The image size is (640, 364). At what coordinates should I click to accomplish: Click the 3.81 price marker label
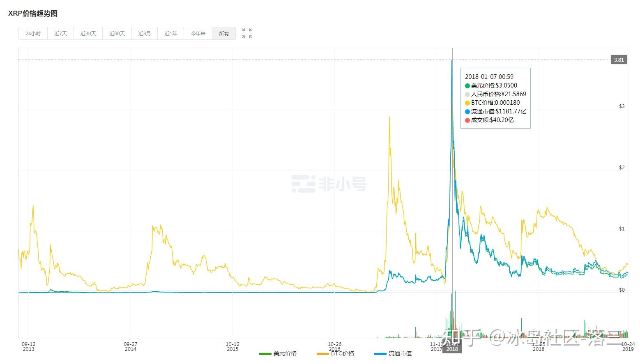[619, 60]
